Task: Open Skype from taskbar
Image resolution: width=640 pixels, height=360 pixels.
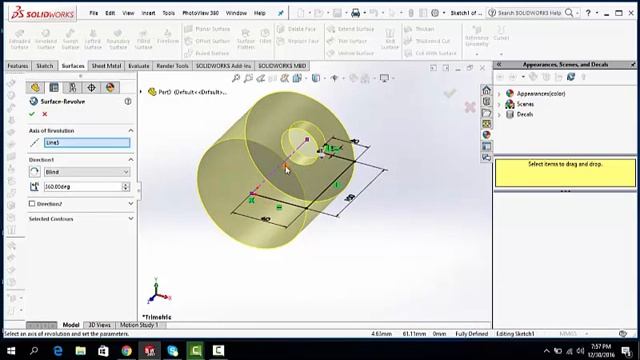Action: point(172,351)
